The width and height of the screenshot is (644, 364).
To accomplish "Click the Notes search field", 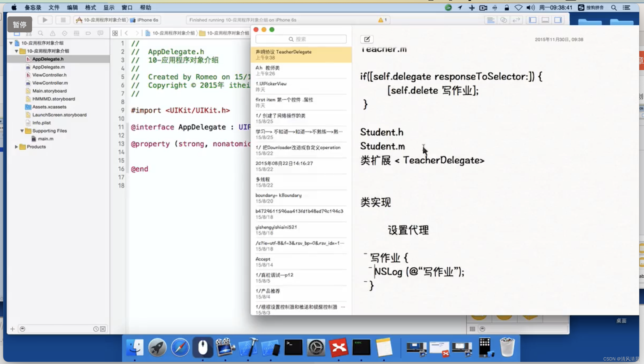I will click(301, 39).
